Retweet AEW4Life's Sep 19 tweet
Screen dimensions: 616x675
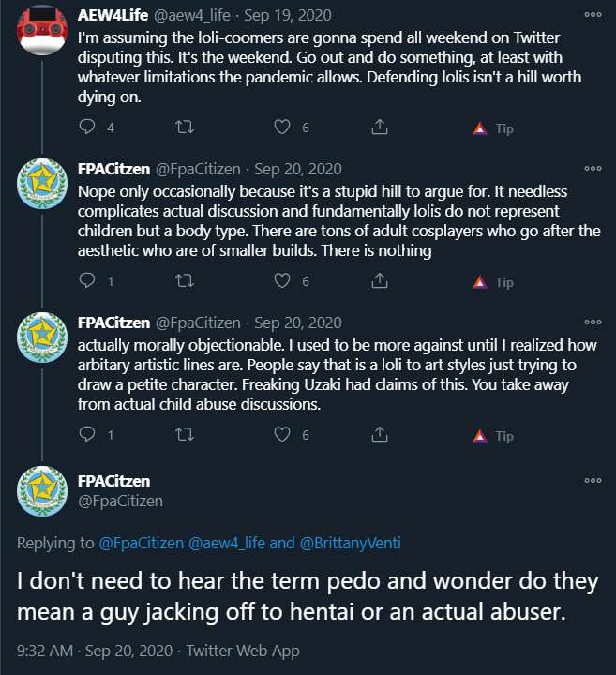point(185,127)
